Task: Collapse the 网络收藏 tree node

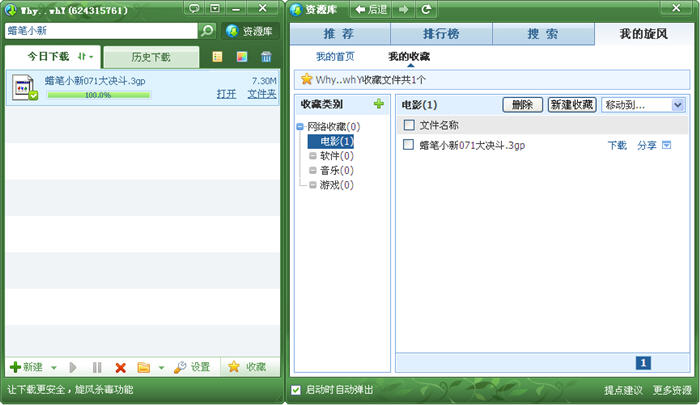Action: [x=301, y=127]
